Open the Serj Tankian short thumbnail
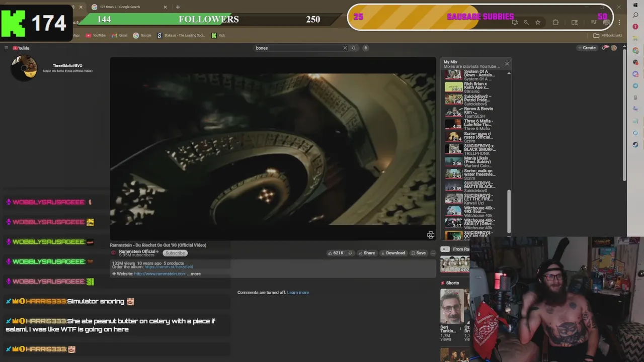Image resolution: width=644 pixels, height=362 pixels. 452,306
